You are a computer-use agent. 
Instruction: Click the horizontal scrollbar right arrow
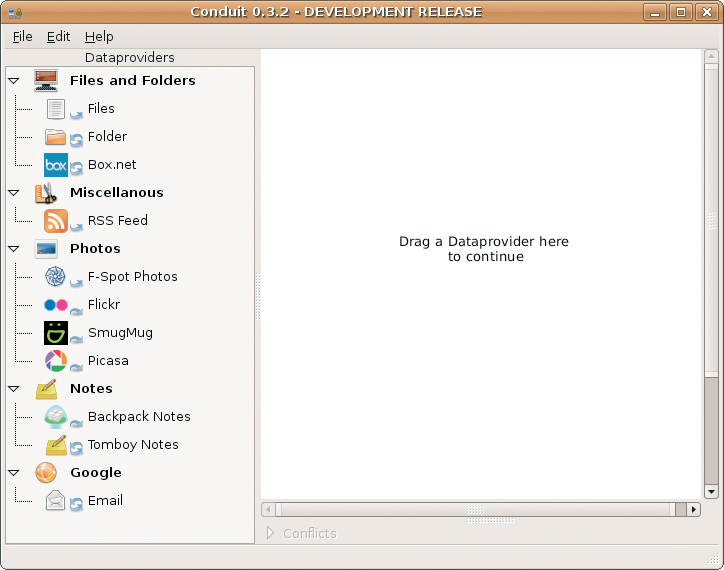pyautogui.click(x=694, y=509)
